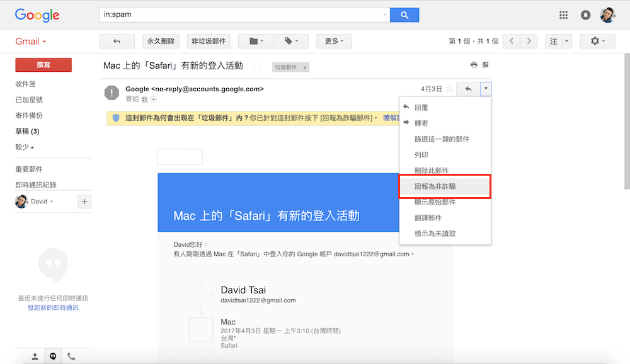This screenshot has height=364, width=630.
Task: Expand the 更多 dropdown in the toolbar
Action: click(x=334, y=42)
